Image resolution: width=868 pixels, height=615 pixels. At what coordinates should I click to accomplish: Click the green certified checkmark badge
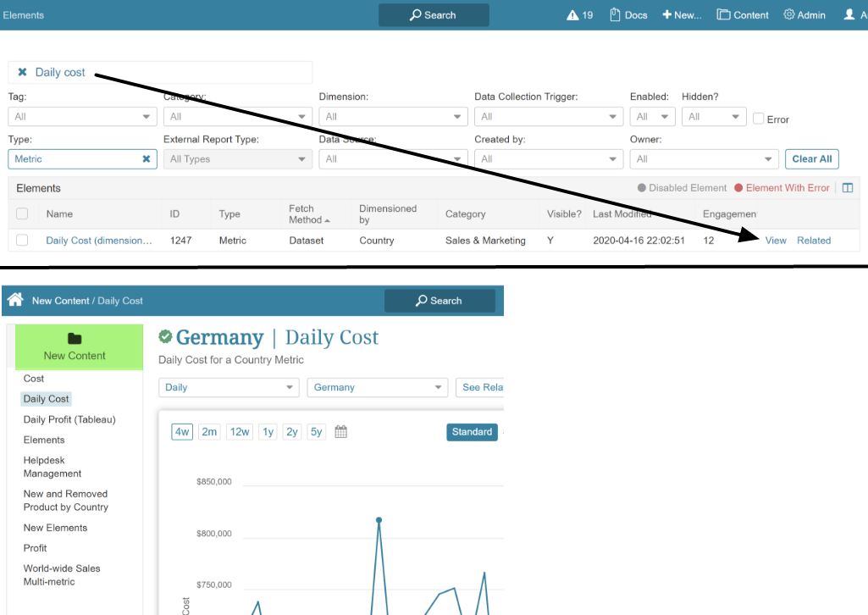coord(165,336)
